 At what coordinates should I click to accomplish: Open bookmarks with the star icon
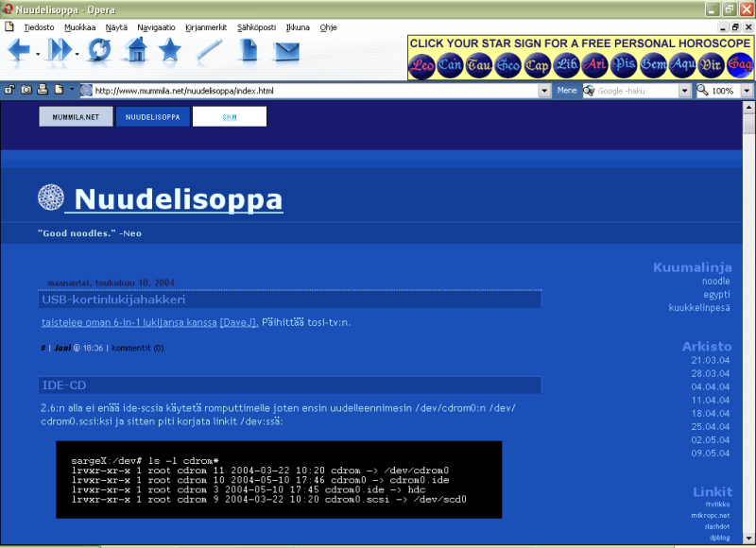point(170,52)
